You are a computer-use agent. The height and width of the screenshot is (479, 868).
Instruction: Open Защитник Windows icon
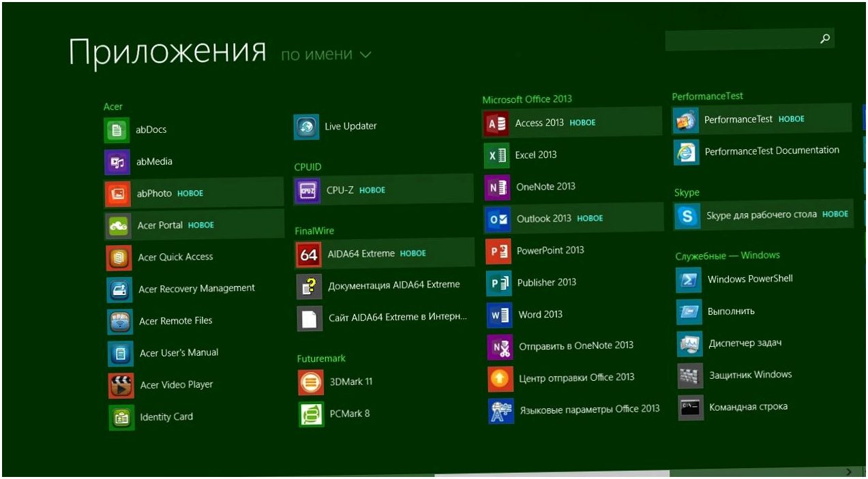click(x=691, y=376)
